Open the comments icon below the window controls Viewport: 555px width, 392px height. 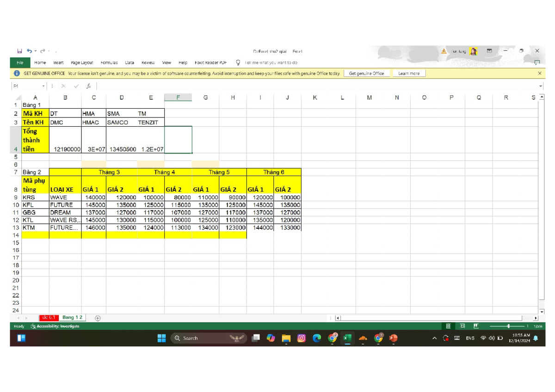pos(537,62)
